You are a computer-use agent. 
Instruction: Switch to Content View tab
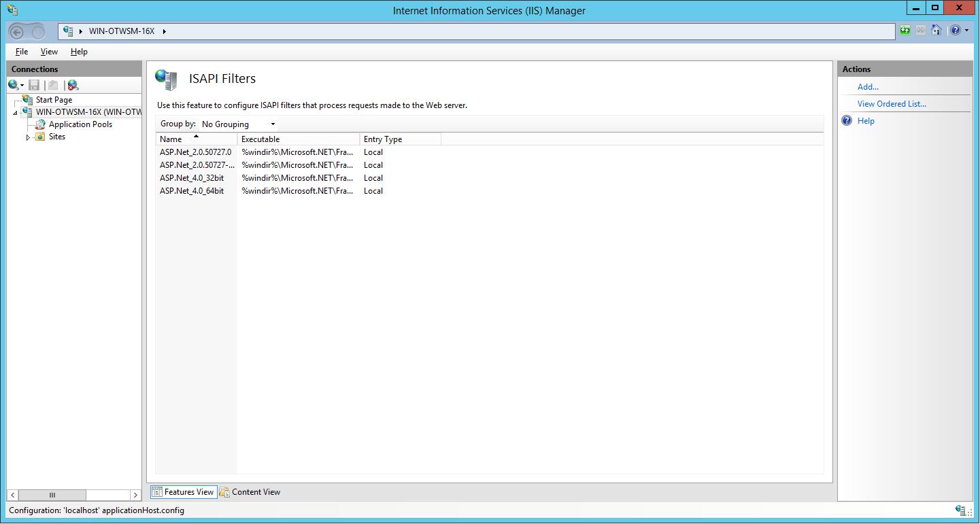coord(250,492)
